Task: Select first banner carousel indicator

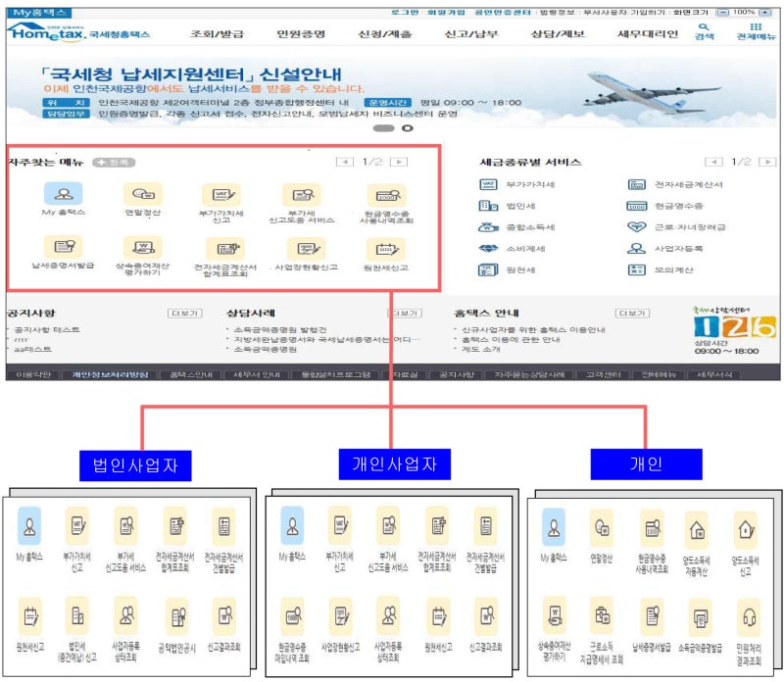Action: [383, 128]
